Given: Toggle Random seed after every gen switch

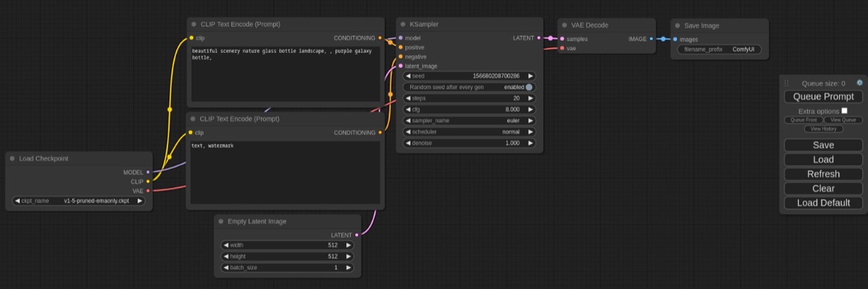Looking at the screenshot, I should 529,87.
